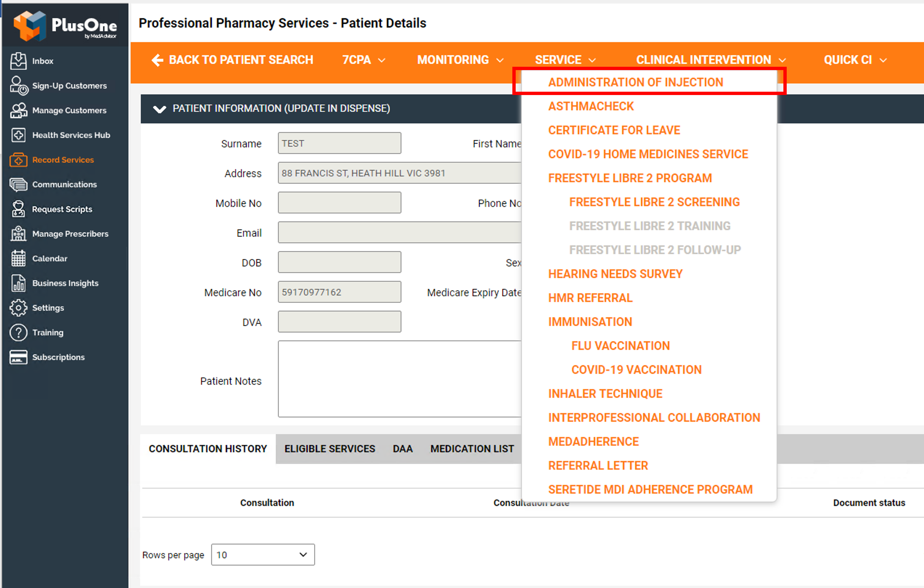Click the Consultation column header

[267, 503]
